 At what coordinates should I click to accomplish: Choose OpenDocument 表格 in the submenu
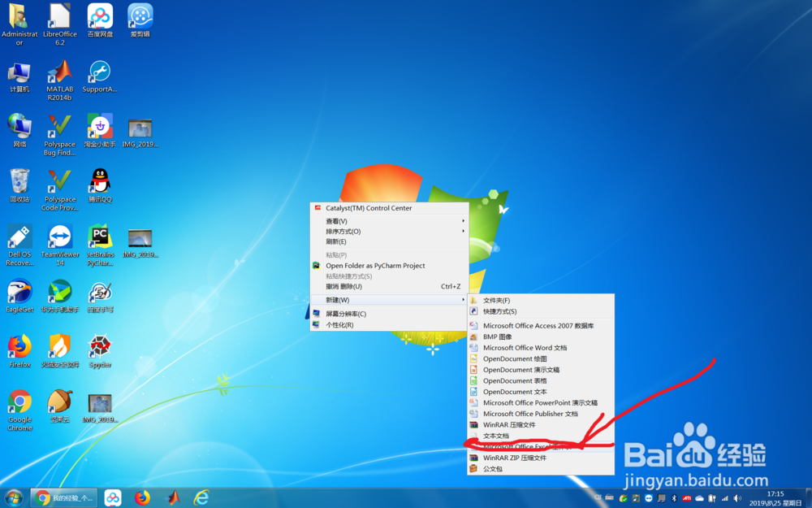541,380
